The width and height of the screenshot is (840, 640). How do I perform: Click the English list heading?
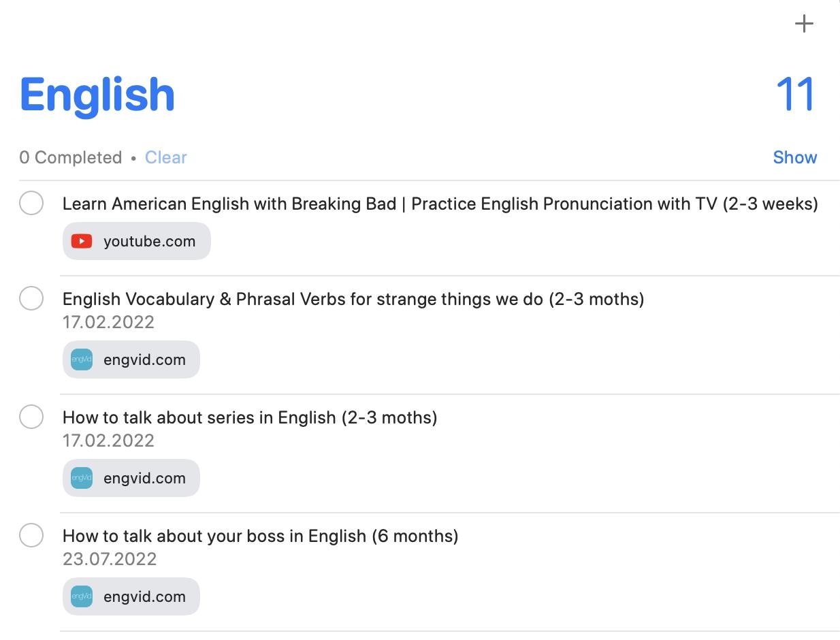(97, 94)
